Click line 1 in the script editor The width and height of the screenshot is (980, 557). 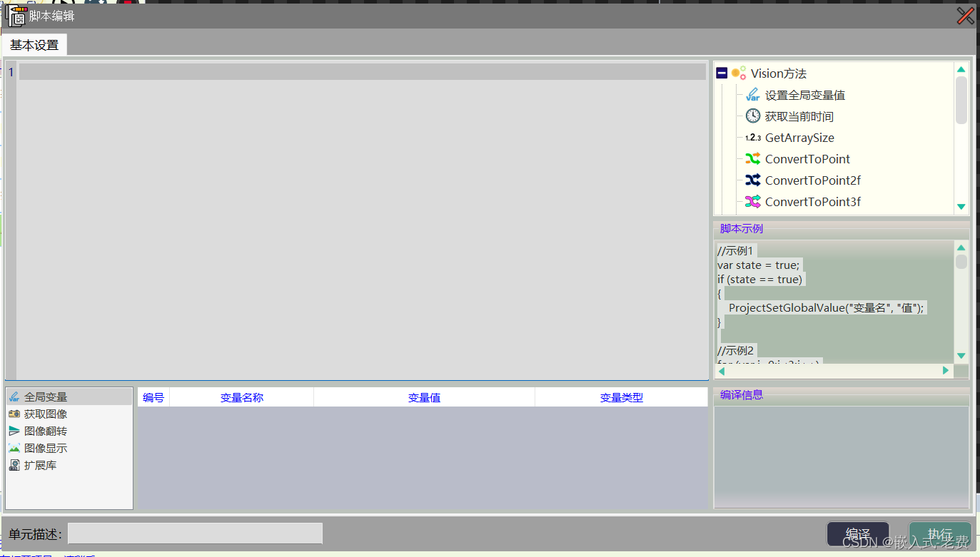(x=362, y=71)
